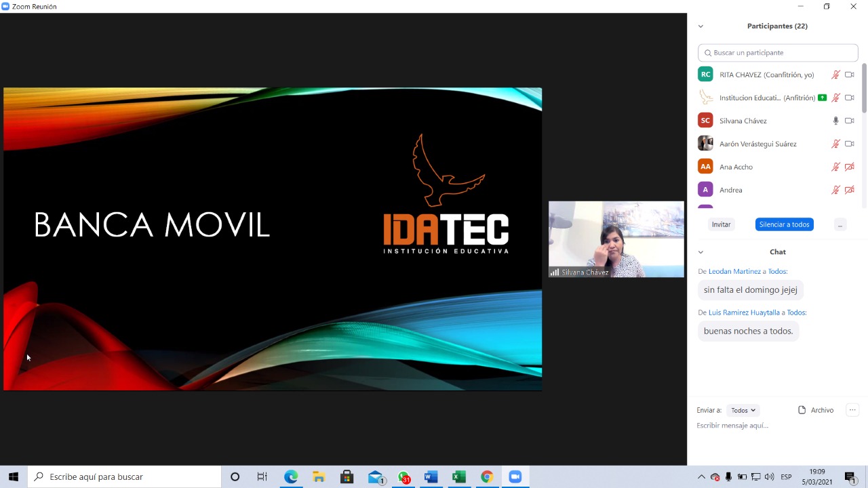Click Institucion Educativa bird avatar
The image size is (868, 488).
point(705,98)
